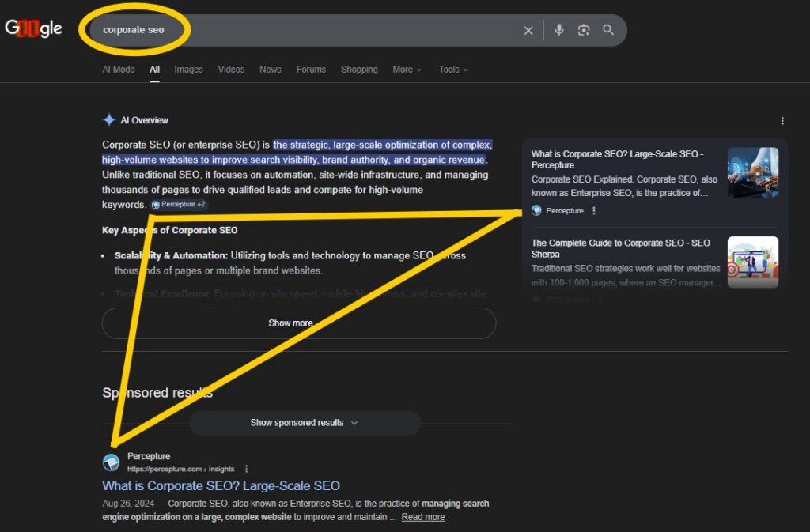The width and height of the screenshot is (810, 532).
Task: Open search by image lens icon
Action: (584, 30)
